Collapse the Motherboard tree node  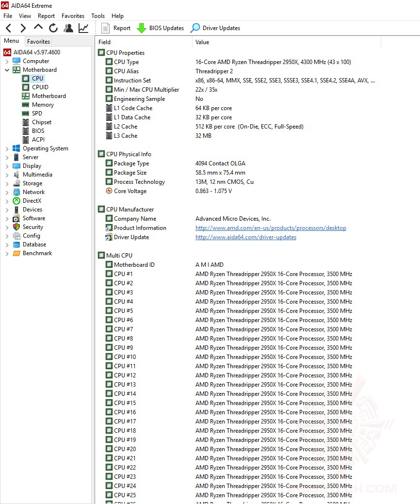coord(7,70)
